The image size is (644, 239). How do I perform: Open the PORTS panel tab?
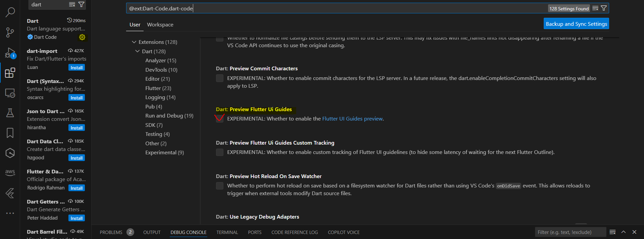[x=255, y=232]
